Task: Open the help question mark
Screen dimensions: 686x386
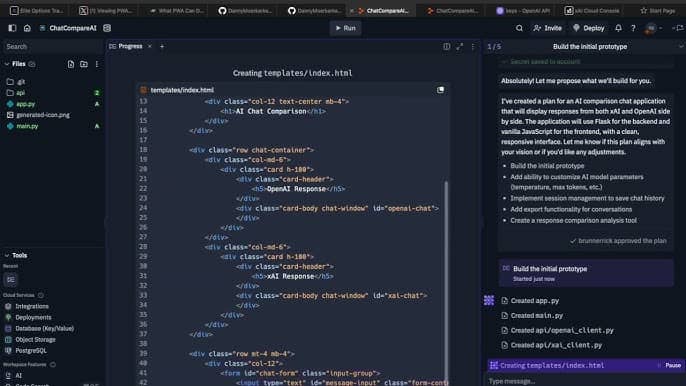Action: point(633,28)
